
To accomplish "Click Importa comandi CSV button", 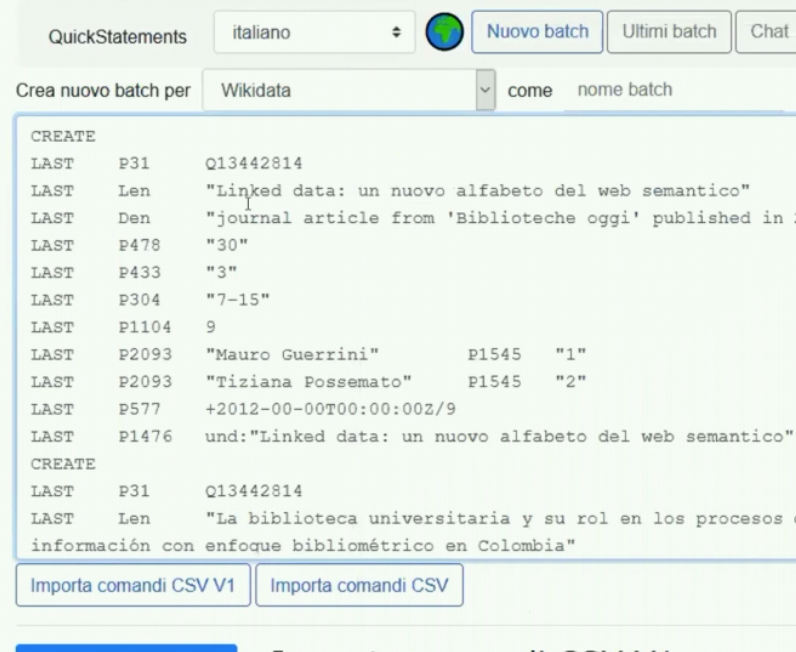I will point(359,585).
